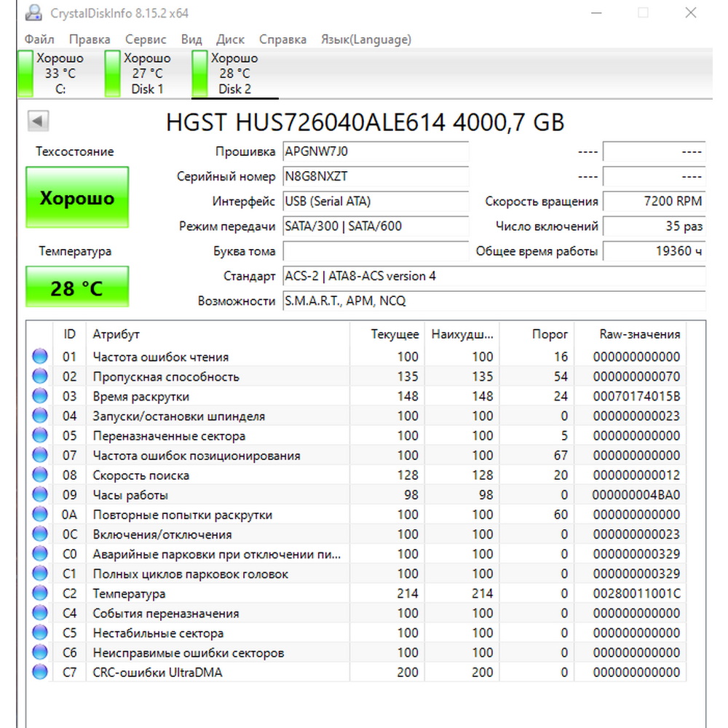Open the Файл menu
This screenshot has height=728, width=728.
(39, 39)
